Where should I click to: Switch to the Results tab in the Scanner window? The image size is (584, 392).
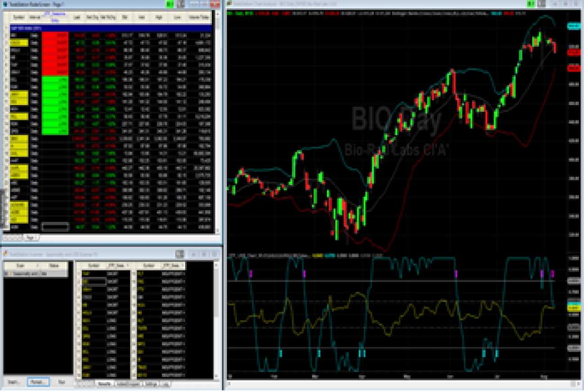[x=103, y=384]
